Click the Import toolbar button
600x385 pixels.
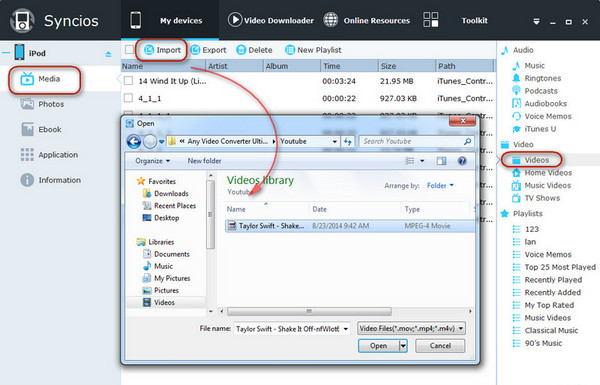162,50
